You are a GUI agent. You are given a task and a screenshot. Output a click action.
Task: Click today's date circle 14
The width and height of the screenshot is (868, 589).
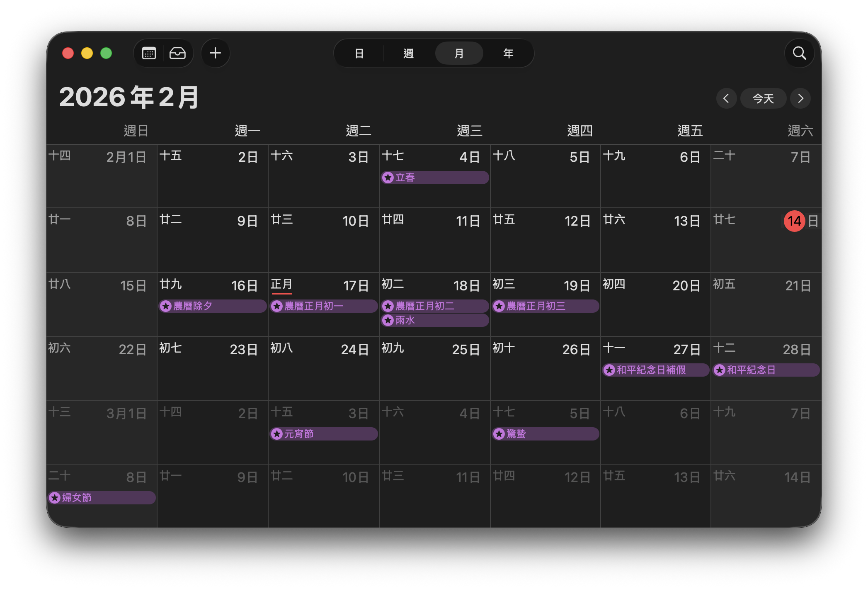pyautogui.click(x=794, y=221)
